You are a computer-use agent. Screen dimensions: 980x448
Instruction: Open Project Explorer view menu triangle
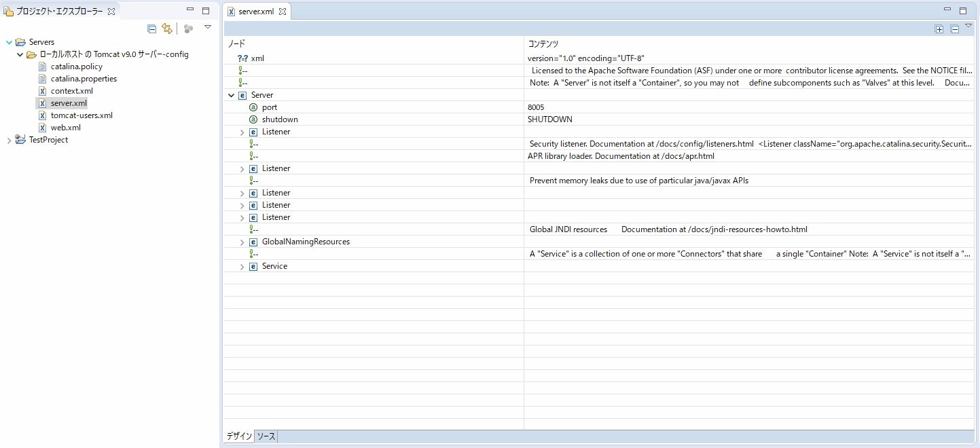coord(208,28)
